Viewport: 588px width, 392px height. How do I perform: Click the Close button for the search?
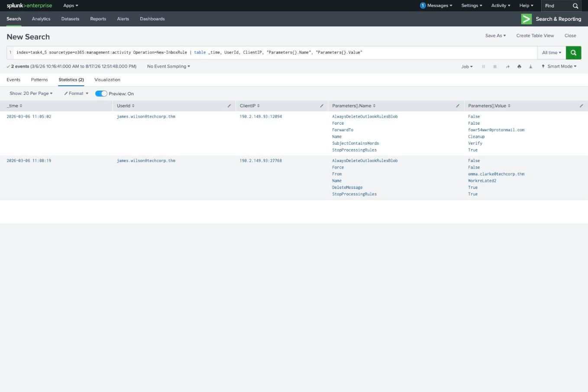point(570,36)
